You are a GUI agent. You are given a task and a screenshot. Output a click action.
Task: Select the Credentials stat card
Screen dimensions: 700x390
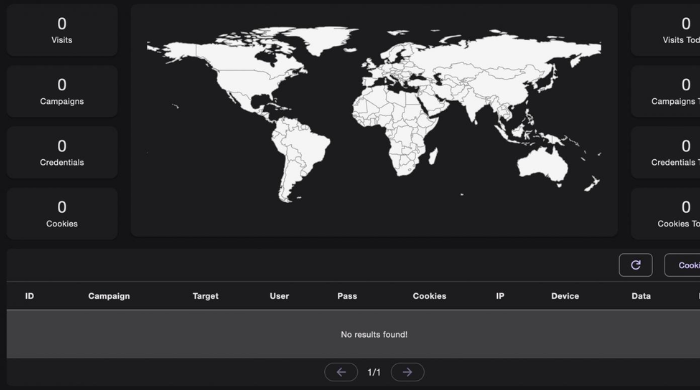pyautogui.click(x=62, y=153)
